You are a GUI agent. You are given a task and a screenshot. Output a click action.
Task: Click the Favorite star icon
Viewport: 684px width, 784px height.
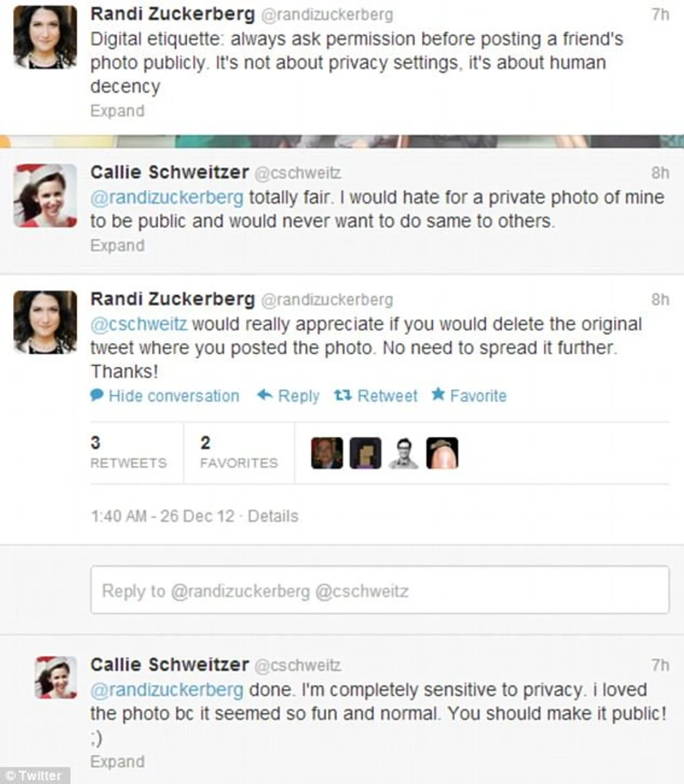(437, 395)
